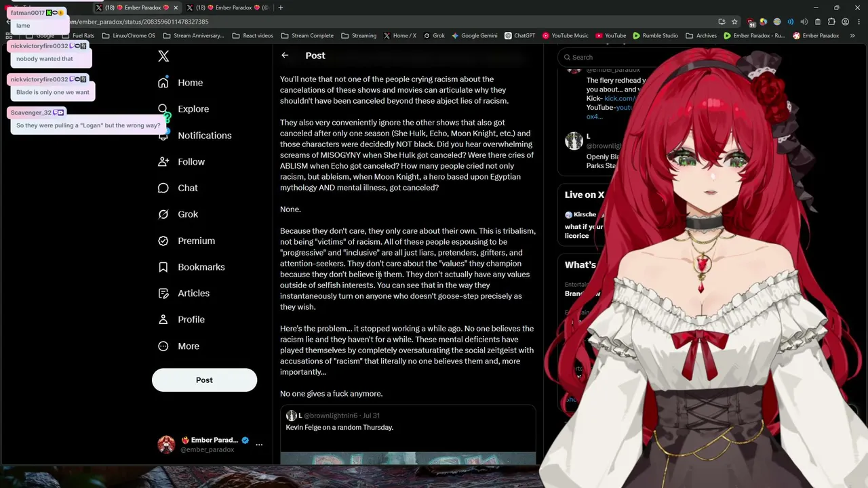The image size is (868, 488).
Task: Open account menu dots beside Ember Paradox
Action: coord(259,445)
